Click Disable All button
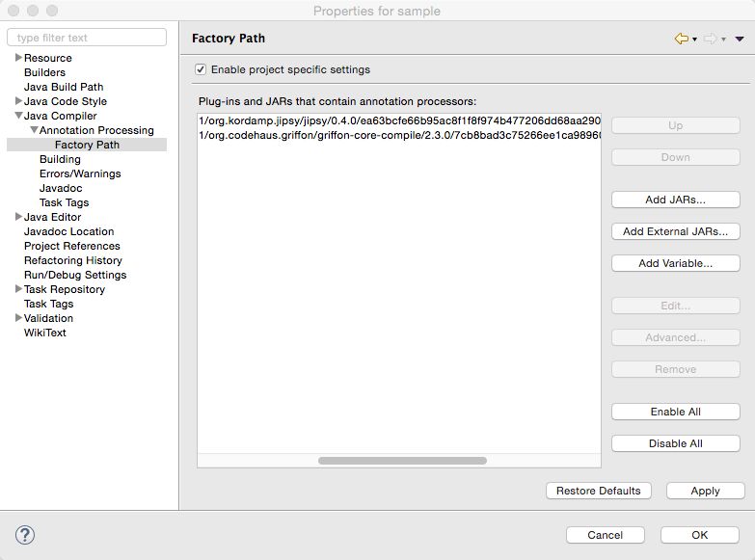The height and width of the screenshot is (560, 755). (x=676, y=443)
